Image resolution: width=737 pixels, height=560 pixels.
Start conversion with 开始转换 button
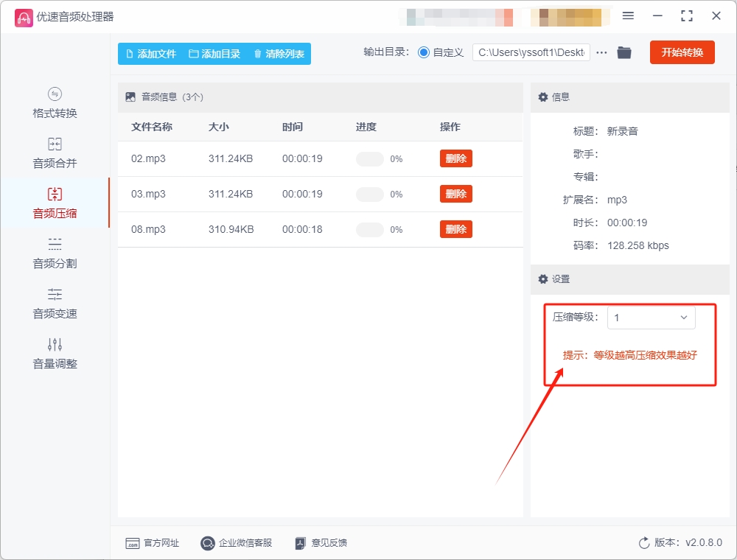tap(682, 52)
